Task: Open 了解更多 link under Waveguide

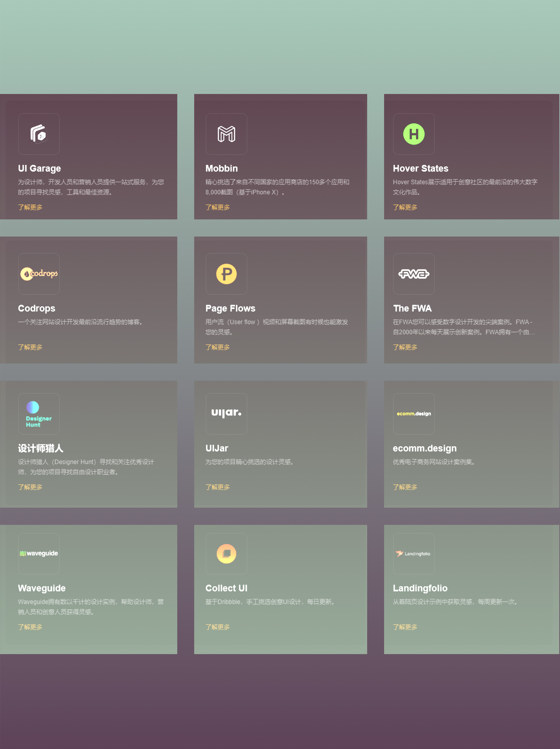Action: point(30,627)
